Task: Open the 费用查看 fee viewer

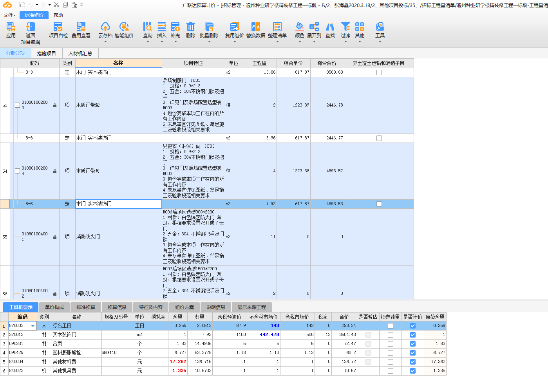Action: click(x=81, y=30)
